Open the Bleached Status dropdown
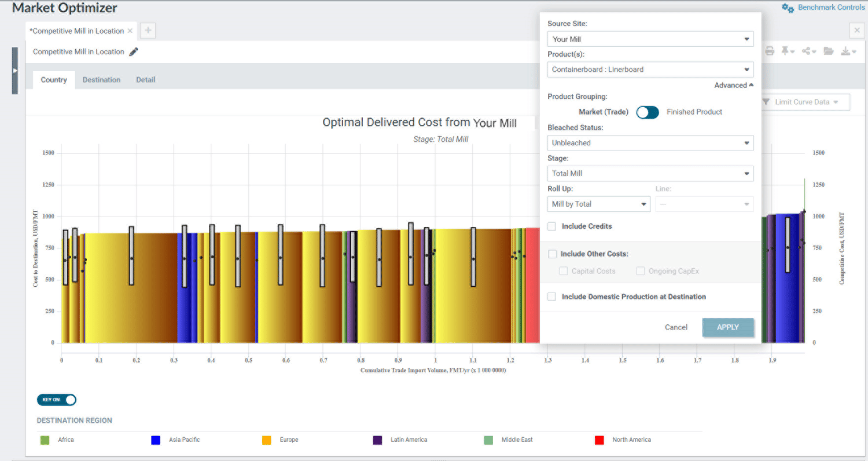 (x=650, y=142)
